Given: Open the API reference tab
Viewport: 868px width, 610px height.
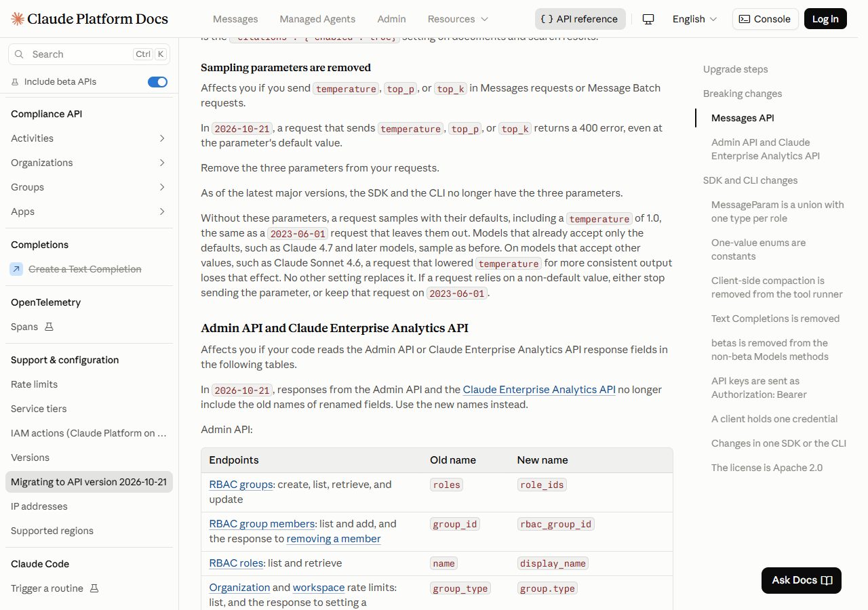Looking at the screenshot, I should coord(580,19).
